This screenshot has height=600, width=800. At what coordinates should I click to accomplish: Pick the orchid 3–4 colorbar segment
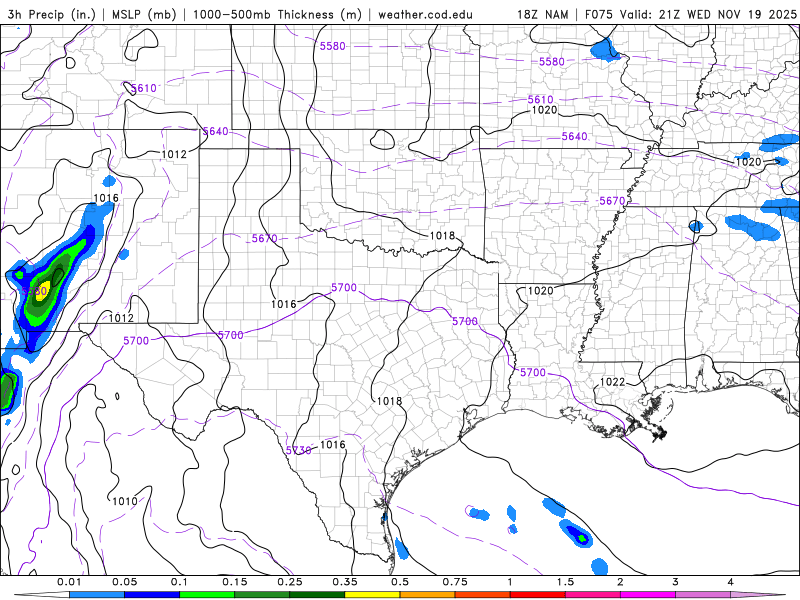703,595
